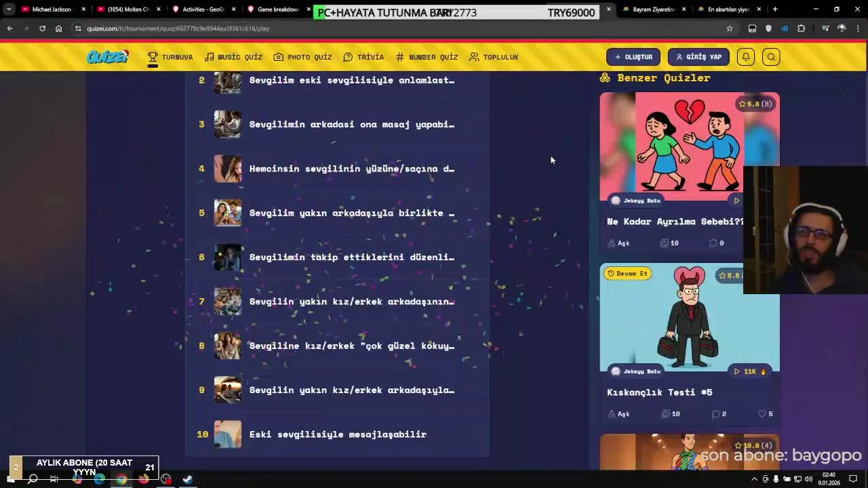Click the 11K play count on Kıskançlık card
This screenshot has width=868, height=488.
click(x=750, y=371)
